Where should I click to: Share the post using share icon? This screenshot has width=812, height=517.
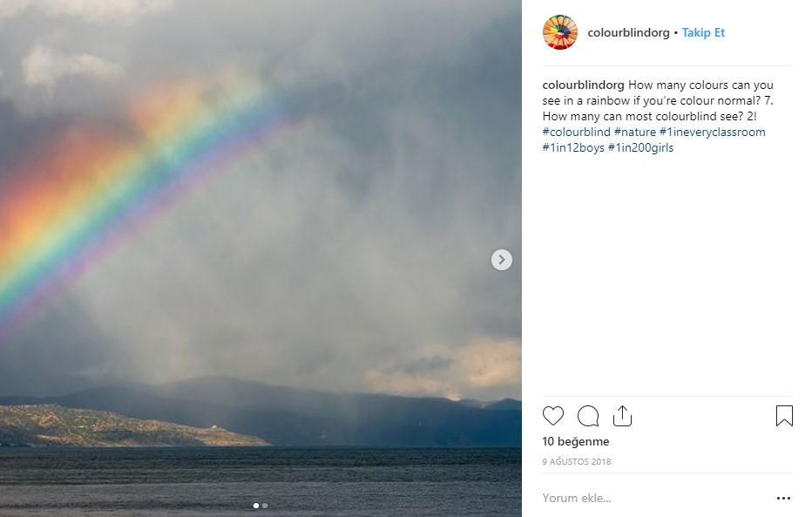(x=622, y=416)
